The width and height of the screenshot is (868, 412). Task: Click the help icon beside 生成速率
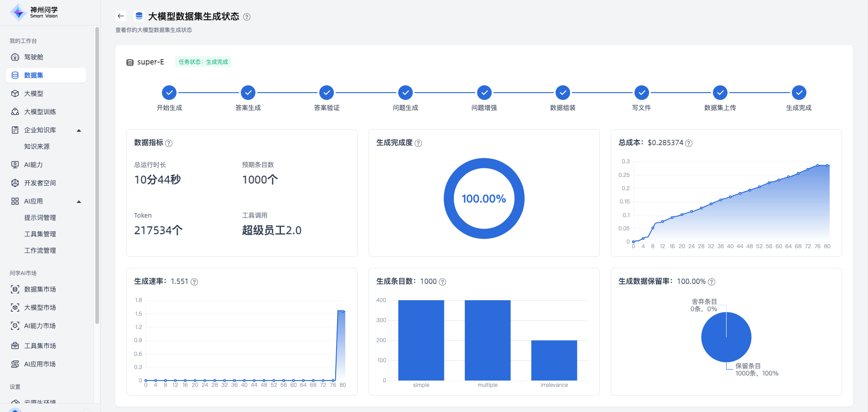(194, 282)
